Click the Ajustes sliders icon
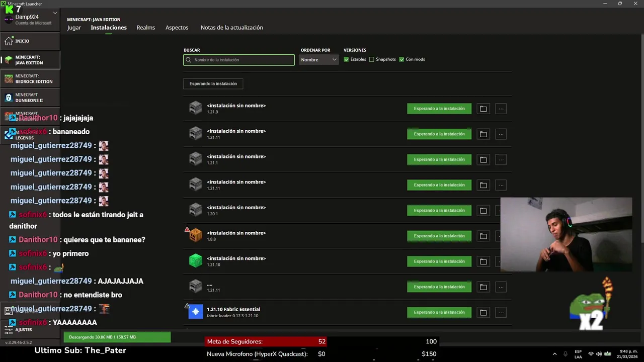 click(x=9, y=330)
